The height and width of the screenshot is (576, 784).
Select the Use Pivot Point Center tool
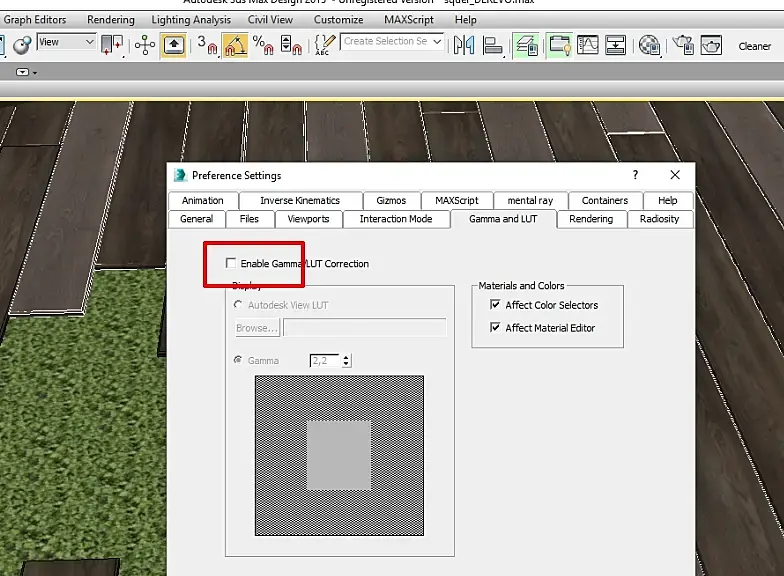[x=112, y=45]
